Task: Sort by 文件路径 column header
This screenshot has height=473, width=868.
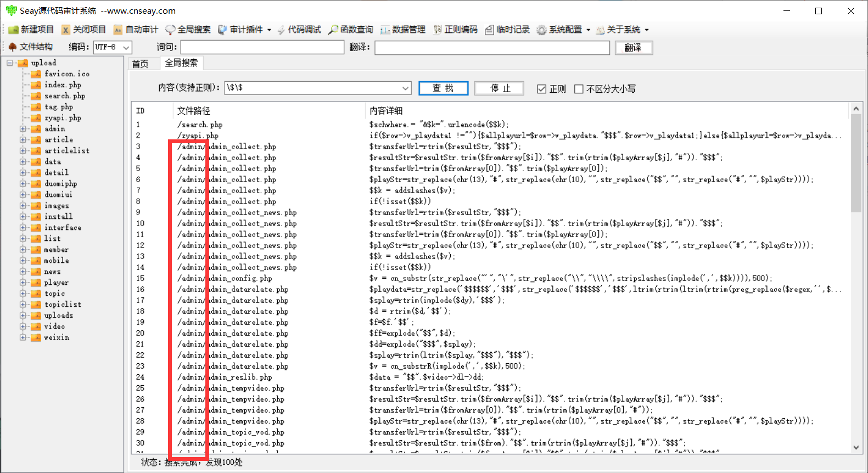Action: (269, 111)
